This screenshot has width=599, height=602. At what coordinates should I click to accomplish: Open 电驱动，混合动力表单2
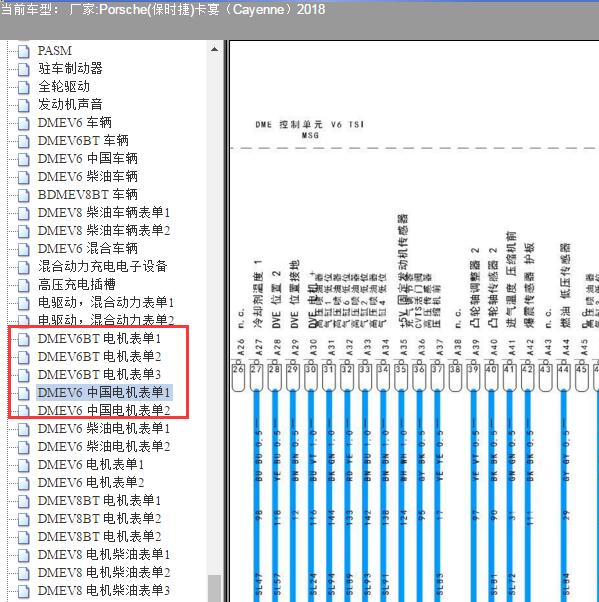[x=106, y=320]
